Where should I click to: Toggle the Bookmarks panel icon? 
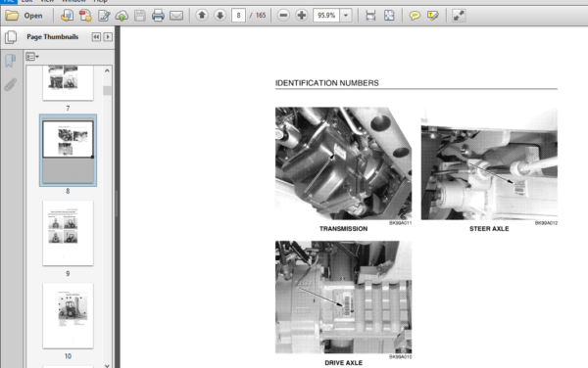click(11, 61)
